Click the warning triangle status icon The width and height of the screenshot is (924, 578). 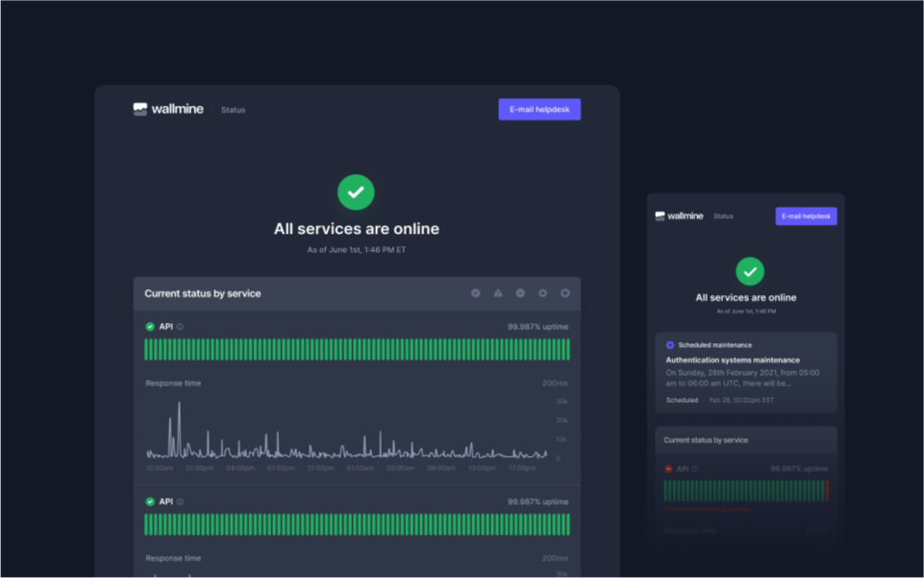499,292
